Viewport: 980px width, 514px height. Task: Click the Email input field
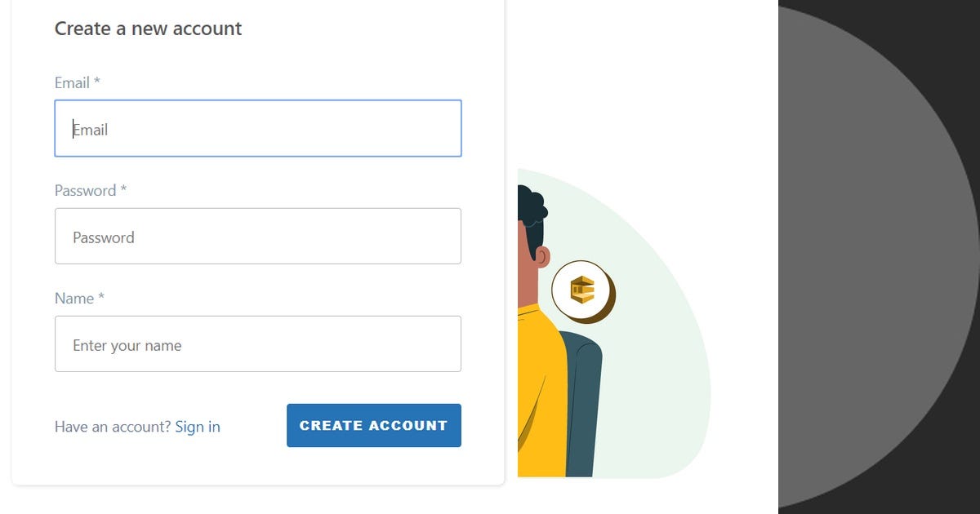[x=258, y=128]
